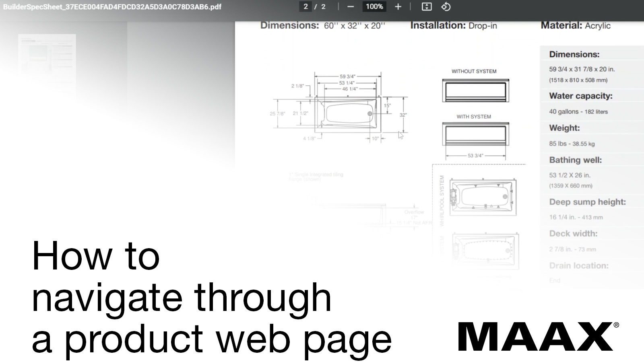Click the fit to page icon
644x362 pixels.
pos(427,6)
